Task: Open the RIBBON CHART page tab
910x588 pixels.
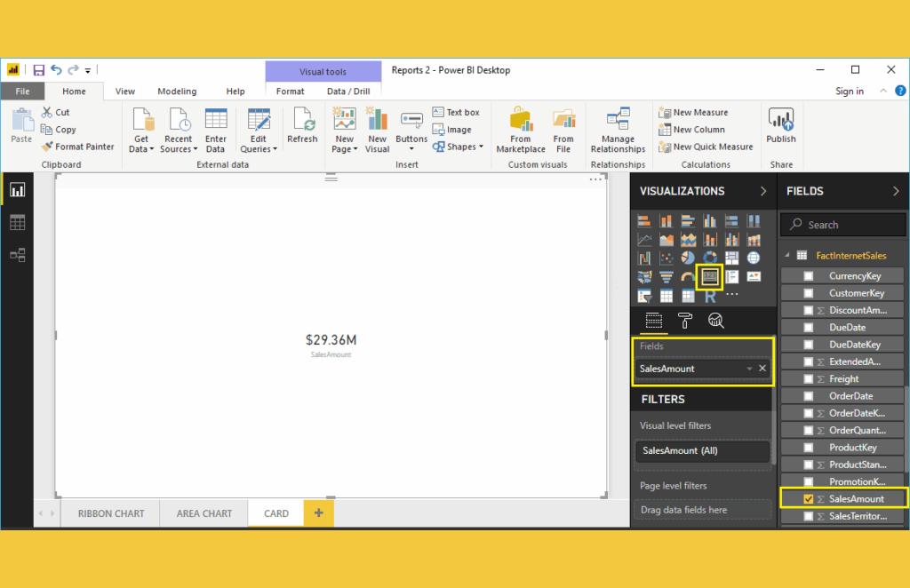Action: click(x=111, y=513)
